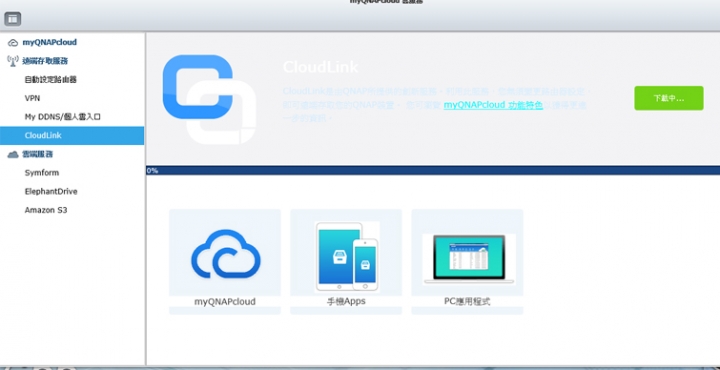The image size is (720, 370).
Task: Click the PC應用程式 tile label
Action: coord(467,302)
